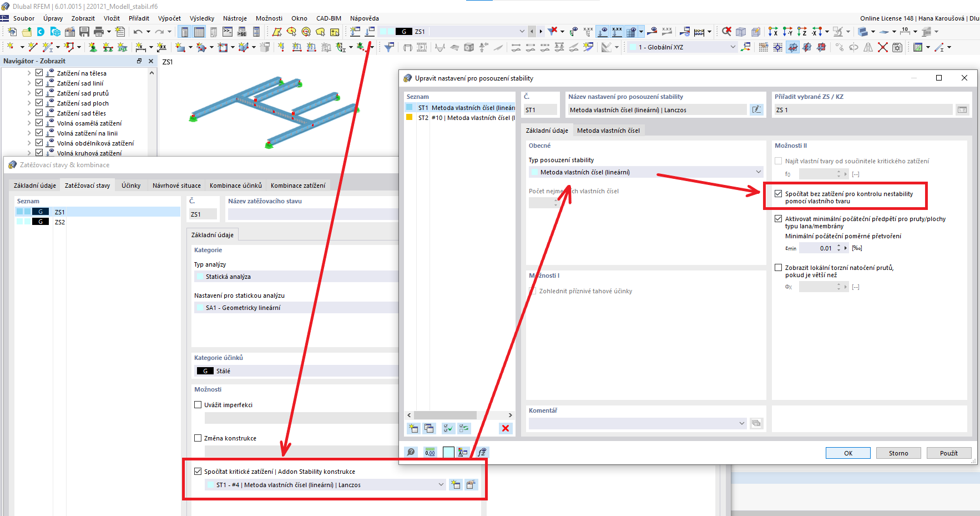
Task: Click the copy stability settings icon
Action: [429, 428]
